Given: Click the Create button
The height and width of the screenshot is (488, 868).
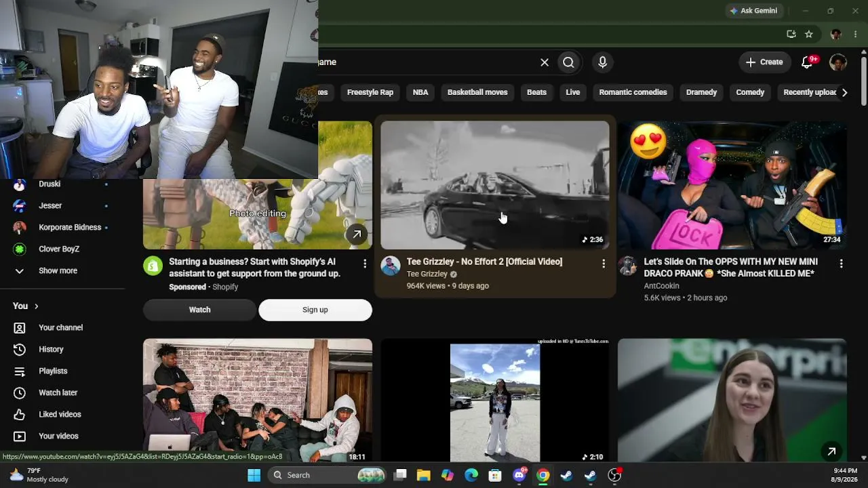Looking at the screenshot, I should click(x=765, y=62).
